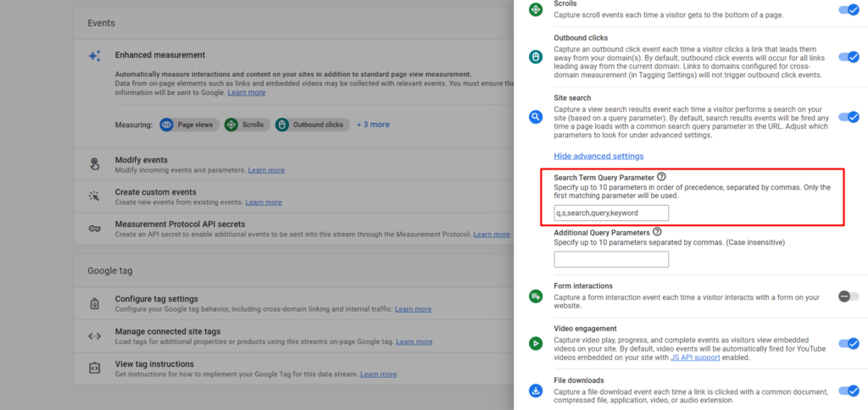Image resolution: width=868 pixels, height=410 pixels.
Task: Click the Measurement Protocol key icon
Action: tap(94, 229)
